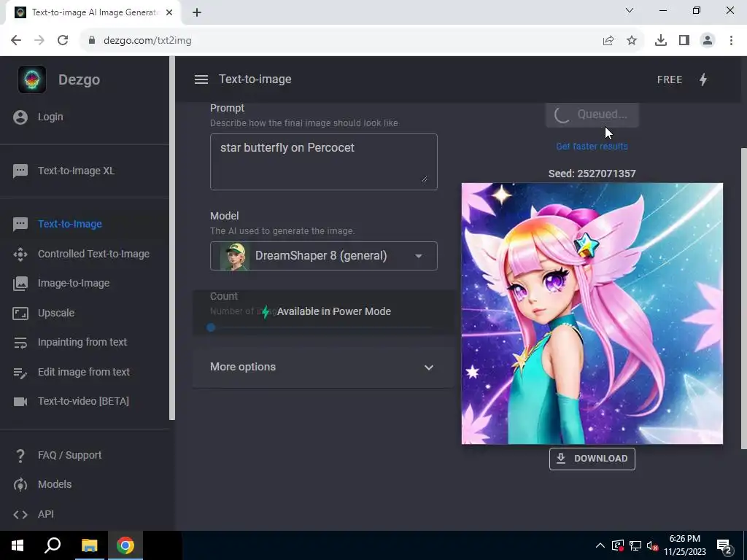
Task: Click the Queued... run button
Action: pyautogui.click(x=592, y=114)
